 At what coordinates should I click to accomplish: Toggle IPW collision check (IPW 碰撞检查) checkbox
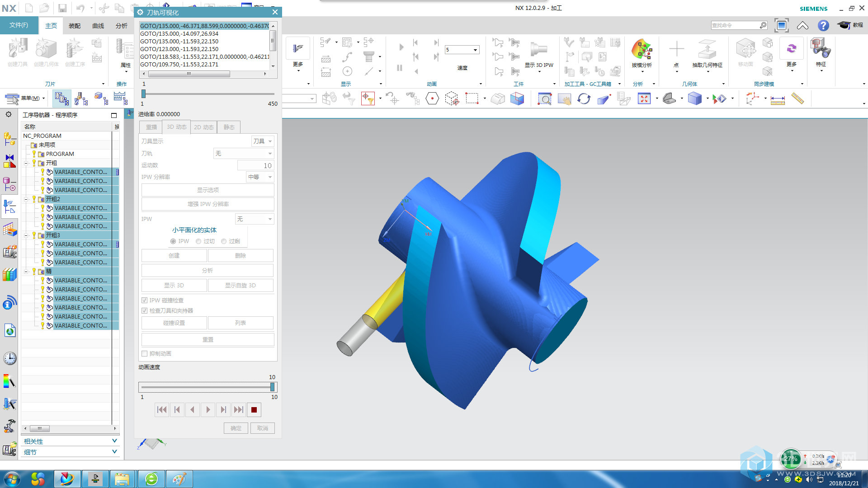(x=144, y=300)
